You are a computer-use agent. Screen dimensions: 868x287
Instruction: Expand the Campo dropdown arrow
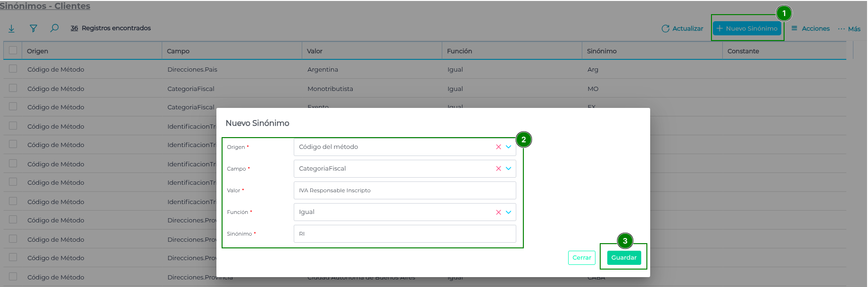point(509,169)
